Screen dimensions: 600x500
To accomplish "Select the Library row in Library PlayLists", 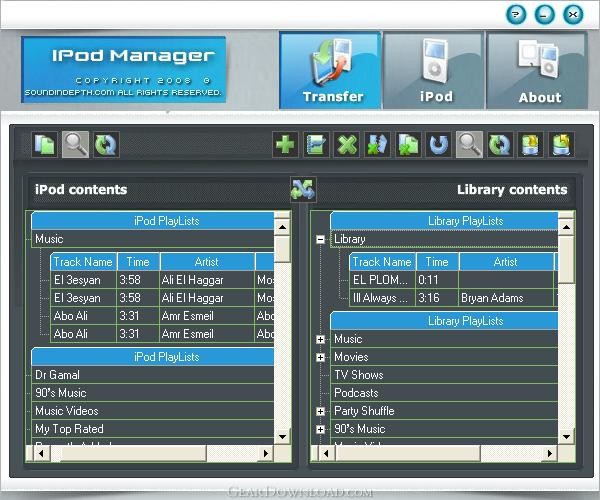I will coord(444,239).
